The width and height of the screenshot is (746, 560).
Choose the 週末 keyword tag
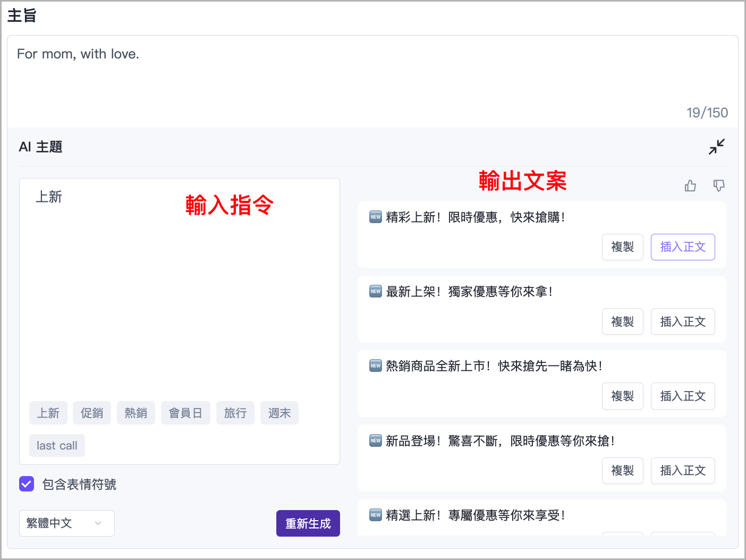coord(279,413)
